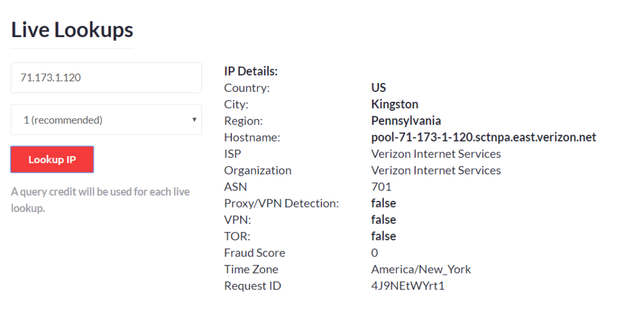Click the Time Zone value America/New_York
Viewport: 644px width, 331px height.
(421, 269)
